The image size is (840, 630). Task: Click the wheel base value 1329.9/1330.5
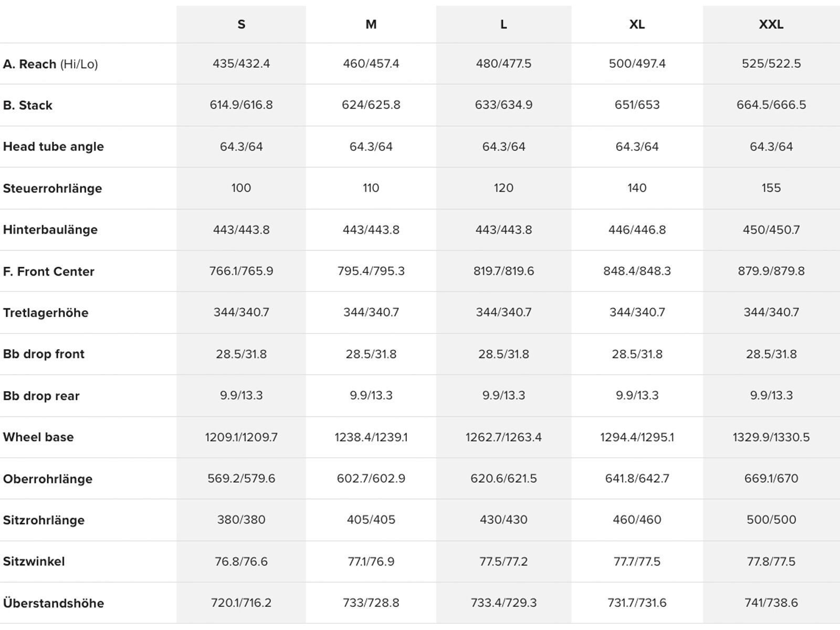[x=771, y=437]
